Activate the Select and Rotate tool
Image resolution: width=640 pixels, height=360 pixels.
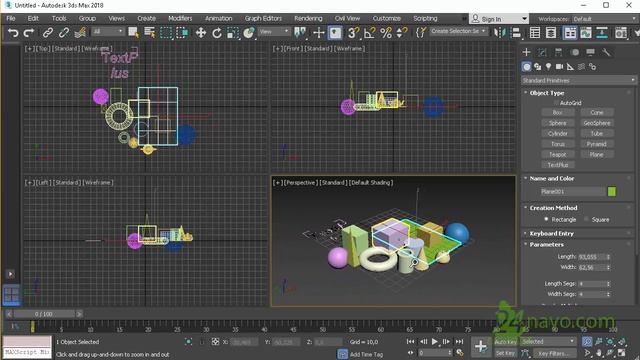(217, 33)
